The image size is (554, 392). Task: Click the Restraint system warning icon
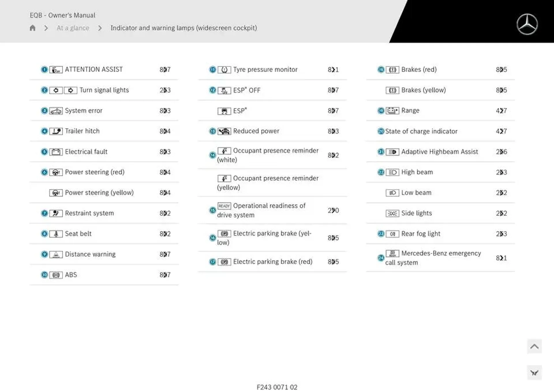coord(55,212)
